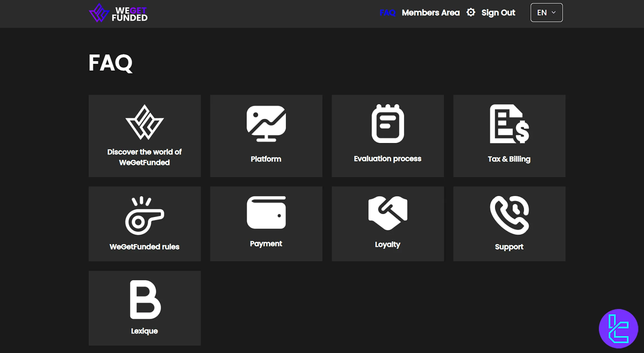Open the Members Area menu item
644x353 pixels.
coord(431,13)
